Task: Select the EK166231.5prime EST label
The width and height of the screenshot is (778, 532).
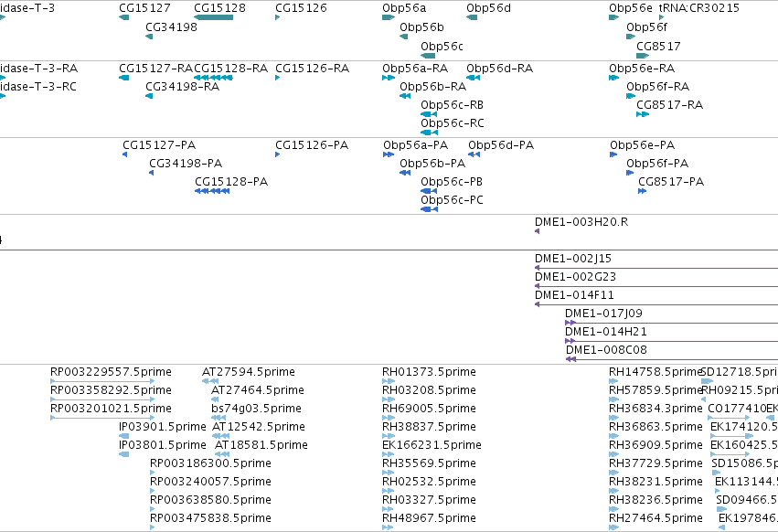Action: click(x=432, y=445)
